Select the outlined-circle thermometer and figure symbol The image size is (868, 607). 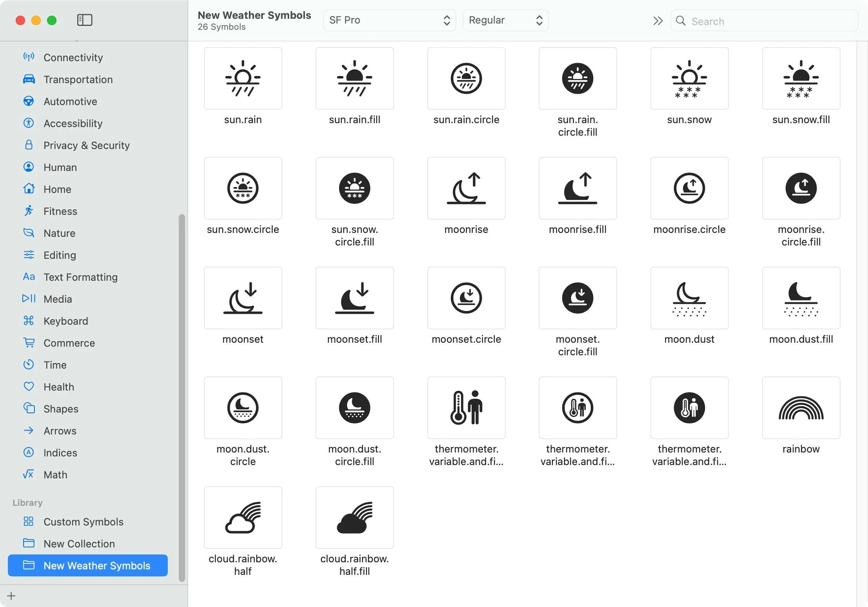[x=577, y=408]
